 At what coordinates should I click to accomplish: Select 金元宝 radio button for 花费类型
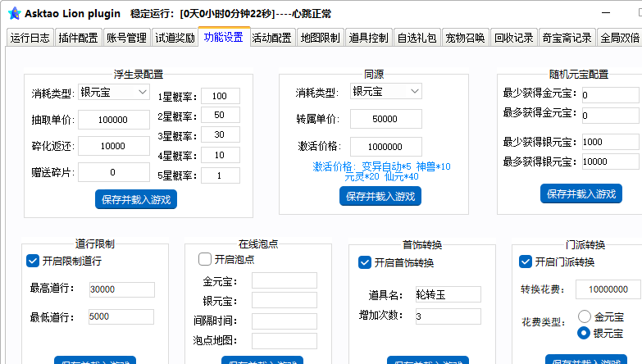tap(585, 316)
